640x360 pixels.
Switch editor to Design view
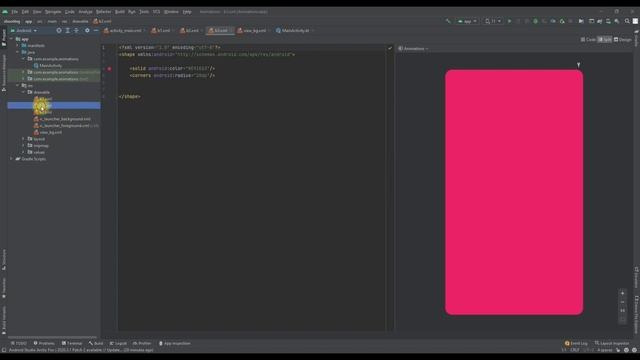623,40
